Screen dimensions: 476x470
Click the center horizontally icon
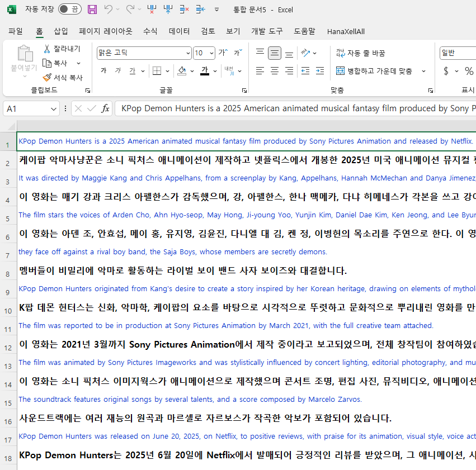click(x=275, y=71)
